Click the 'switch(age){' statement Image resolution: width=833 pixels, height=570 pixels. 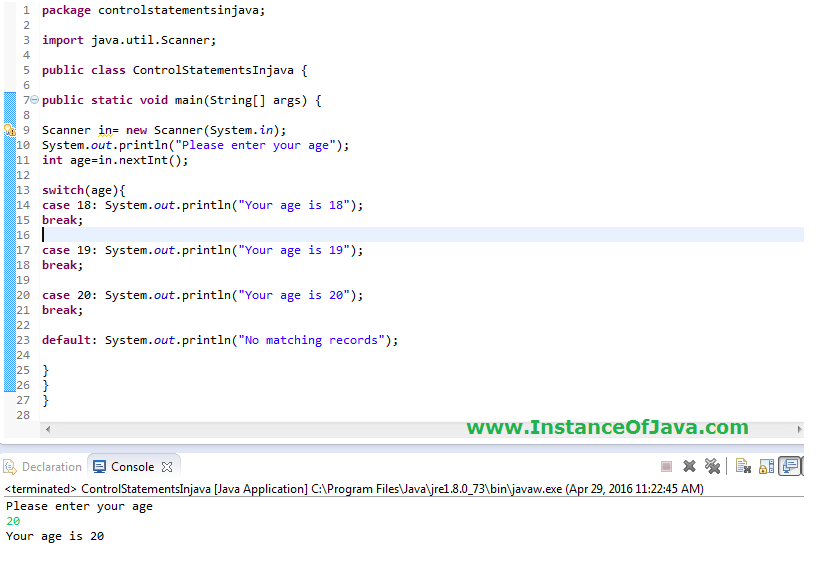83,190
